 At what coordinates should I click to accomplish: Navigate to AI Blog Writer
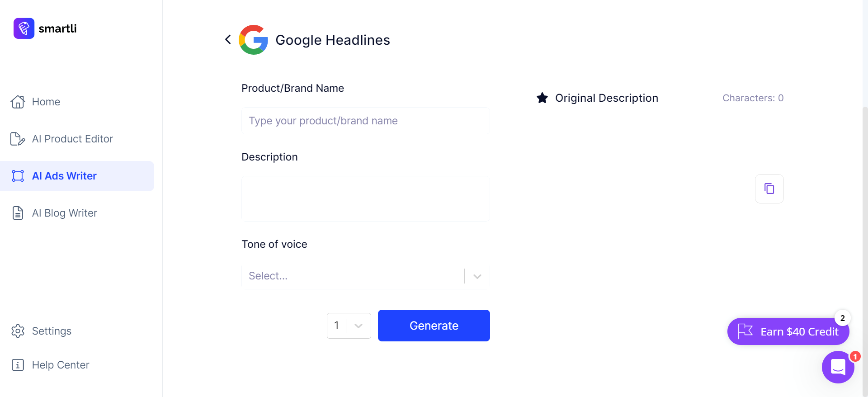point(64,213)
